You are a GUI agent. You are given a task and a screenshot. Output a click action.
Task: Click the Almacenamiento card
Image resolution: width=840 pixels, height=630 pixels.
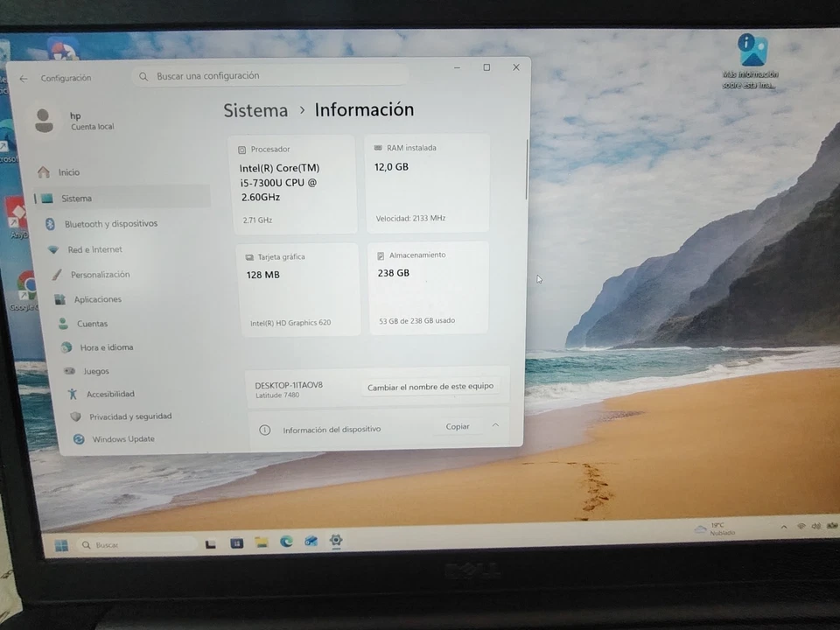pyautogui.click(x=430, y=288)
